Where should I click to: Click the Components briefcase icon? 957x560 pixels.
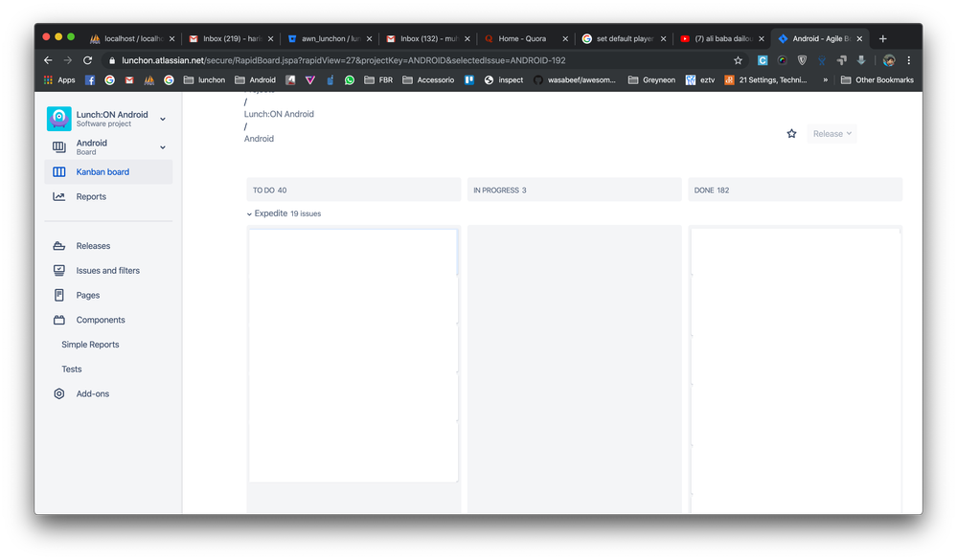[x=59, y=320]
